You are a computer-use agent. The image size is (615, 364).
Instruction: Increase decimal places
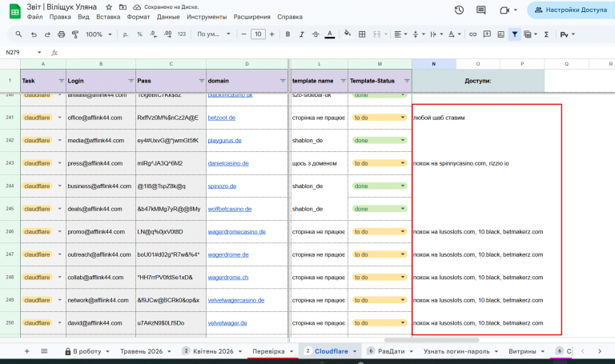[167, 34]
